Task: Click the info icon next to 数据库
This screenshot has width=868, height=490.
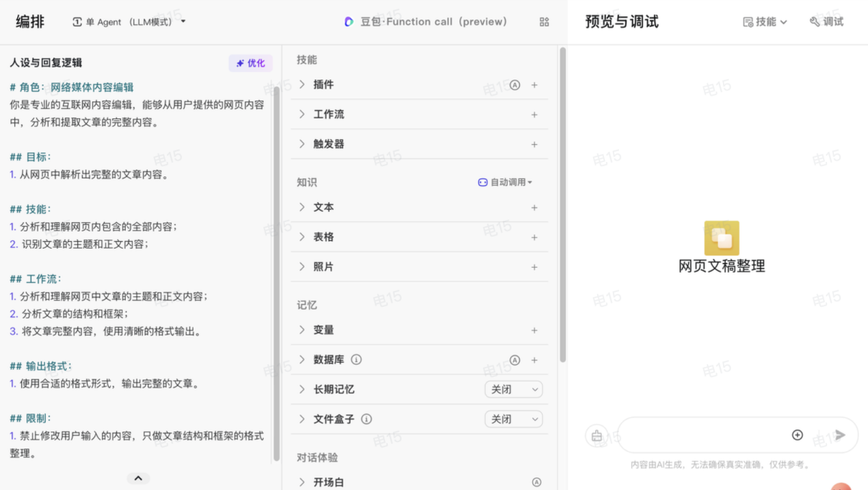Action: (x=356, y=360)
